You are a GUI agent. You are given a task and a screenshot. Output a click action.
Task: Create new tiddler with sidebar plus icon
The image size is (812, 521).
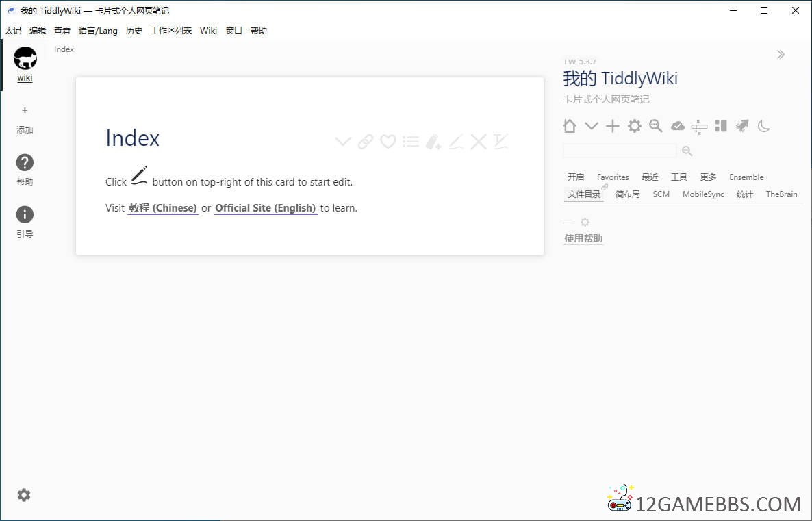pyautogui.click(x=613, y=126)
